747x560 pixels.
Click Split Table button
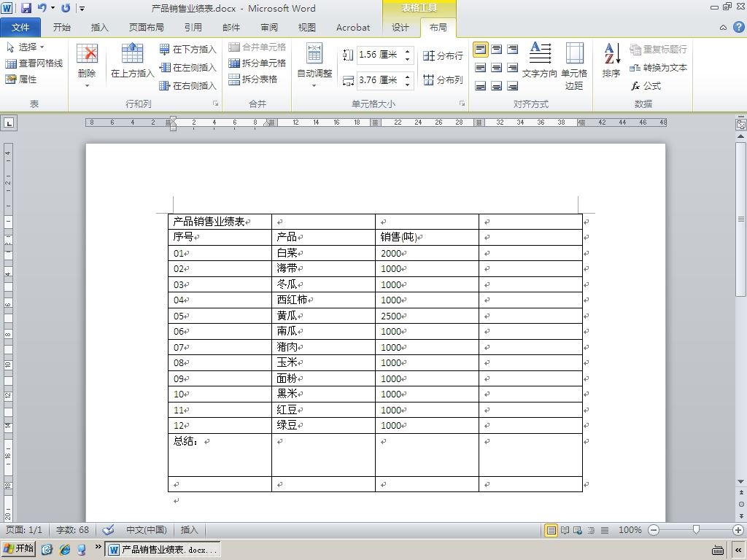[x=253, y=79]
